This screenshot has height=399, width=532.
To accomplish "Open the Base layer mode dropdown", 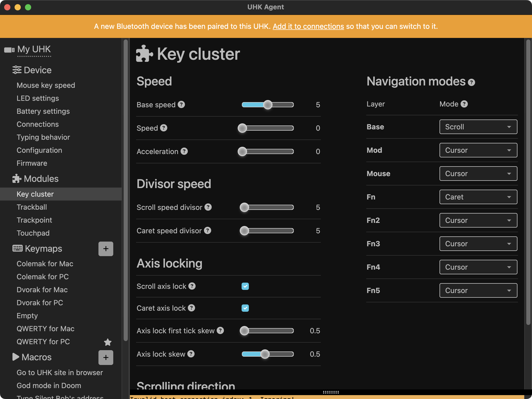I will (478, 127).
